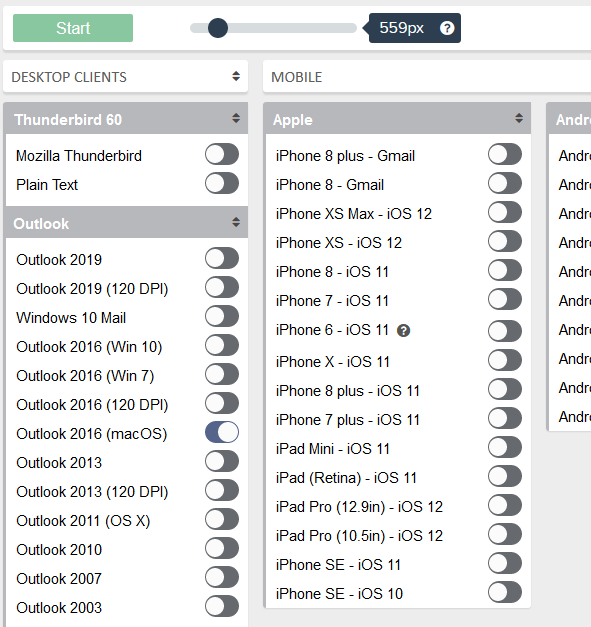The image size is (591, 627).
Task: Enable iPad Pro (10.5in) - iOS 12
Action: pyautogui.click(x=505, y=534)
